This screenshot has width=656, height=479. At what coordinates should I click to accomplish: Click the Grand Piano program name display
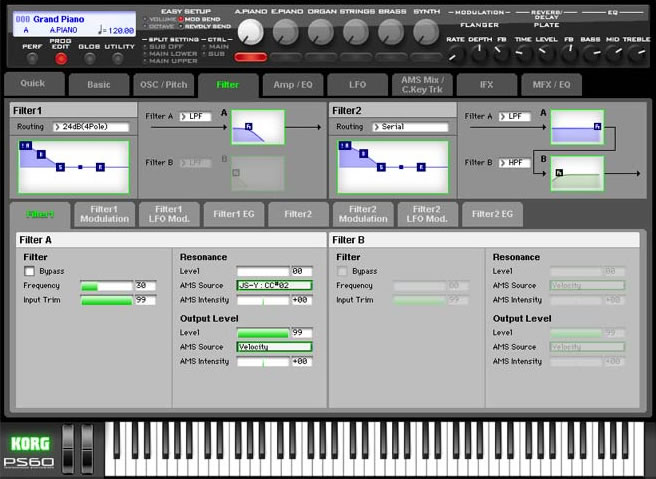(59, 19)
